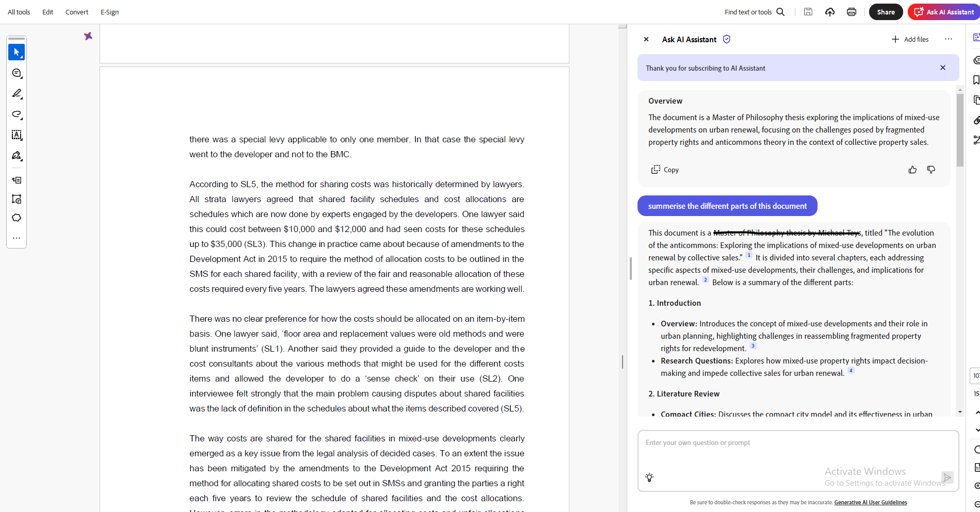Open the All tools menu
Screen dimensions: 980x512
click(x=19, y=12)
